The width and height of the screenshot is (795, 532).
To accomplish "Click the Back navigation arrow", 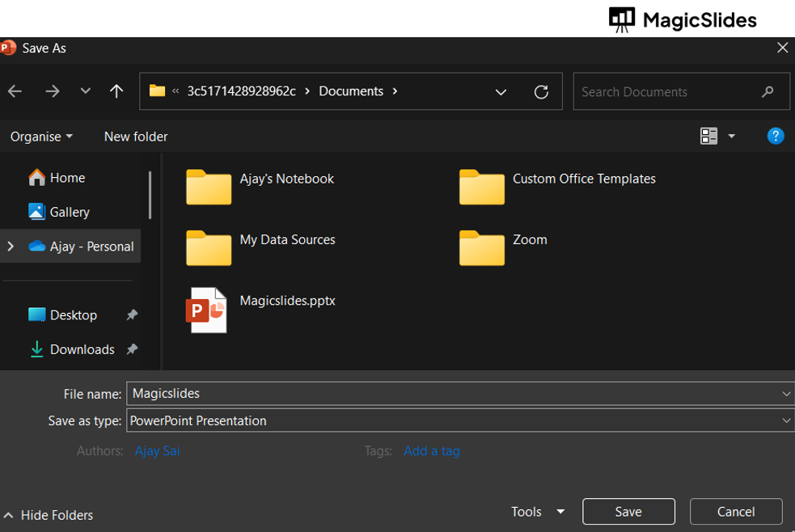I will (x=15, y=91).
